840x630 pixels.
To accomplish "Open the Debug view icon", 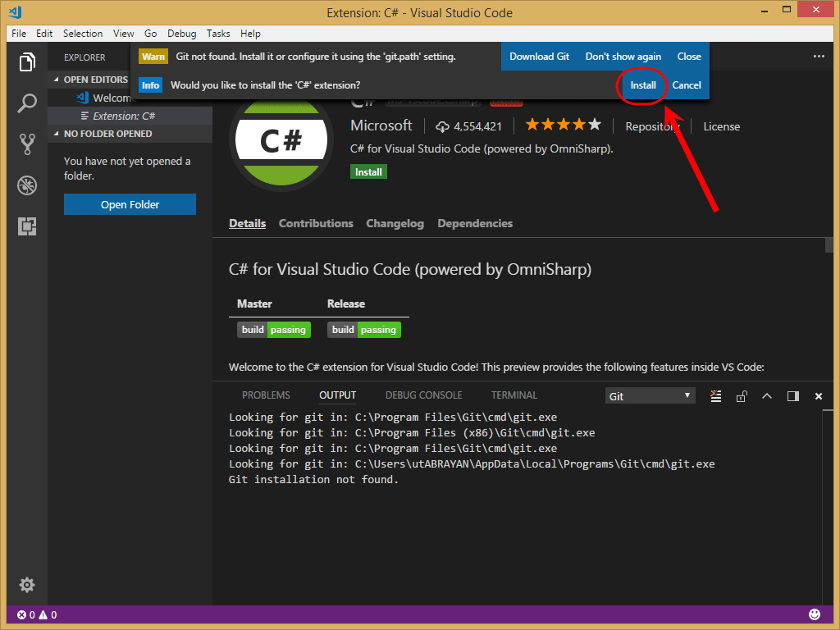I will tap(27, 185).
